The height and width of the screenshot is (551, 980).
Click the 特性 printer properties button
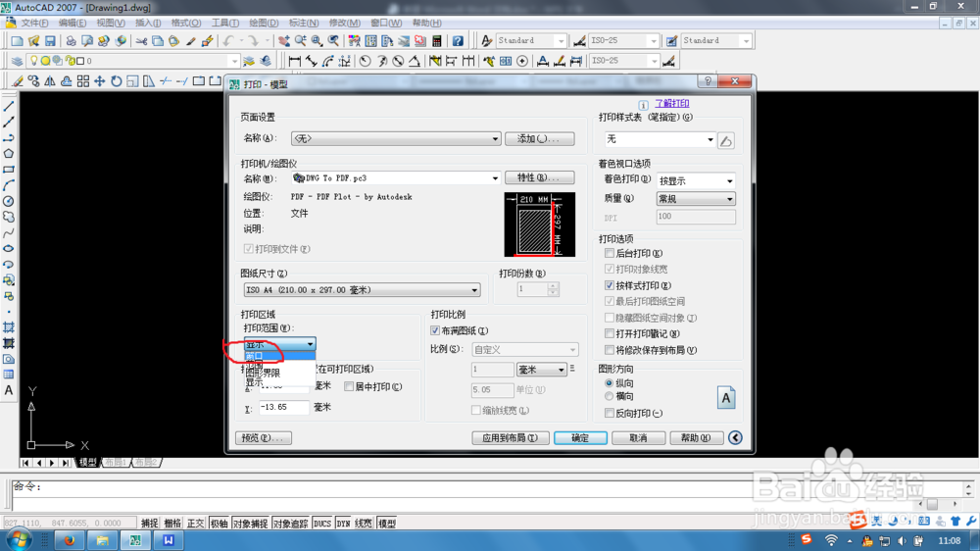539,177
